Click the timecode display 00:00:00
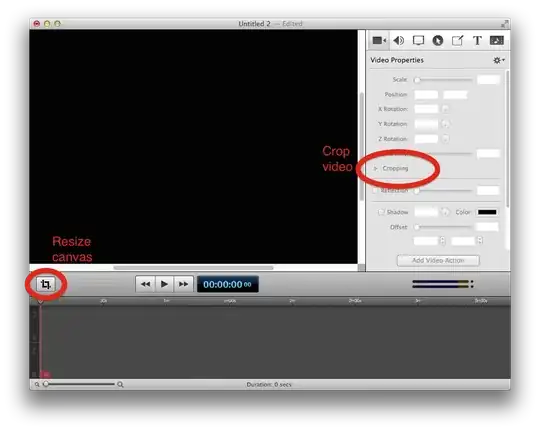This screenshot has width=540, height=431. pos(228,284)
